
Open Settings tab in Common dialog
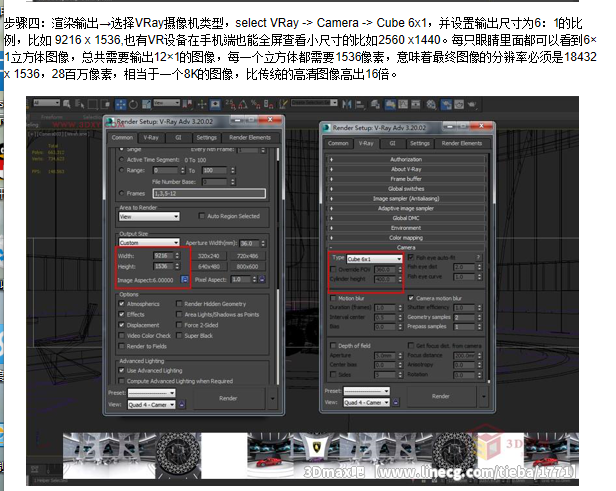(206, 137)
